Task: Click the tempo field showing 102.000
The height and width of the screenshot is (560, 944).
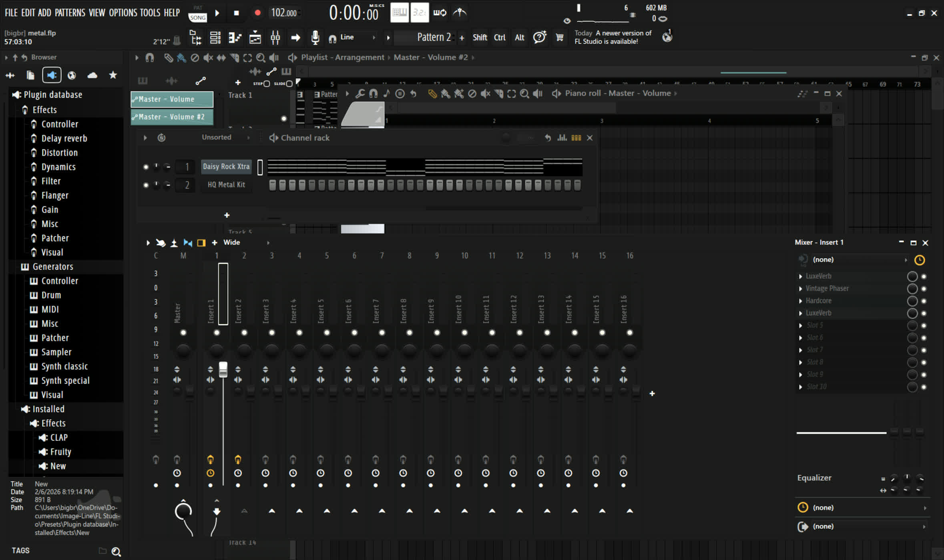Action: [284, 13]
